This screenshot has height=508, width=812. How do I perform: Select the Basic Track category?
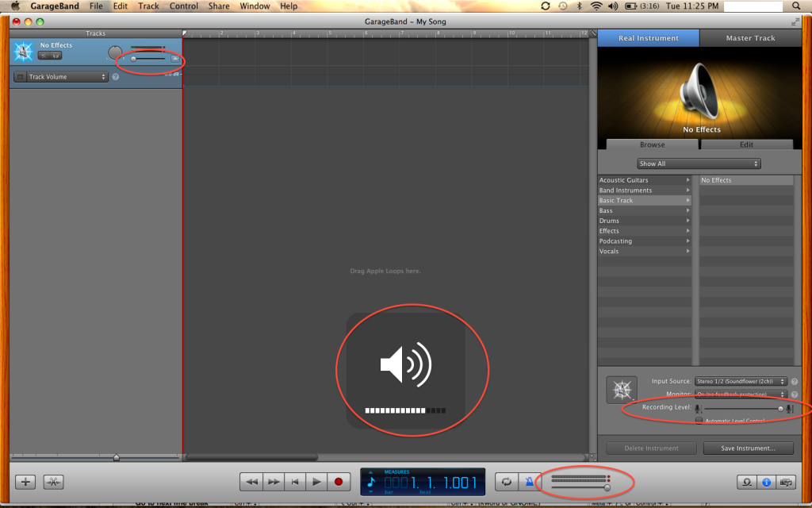coord(645,201)
